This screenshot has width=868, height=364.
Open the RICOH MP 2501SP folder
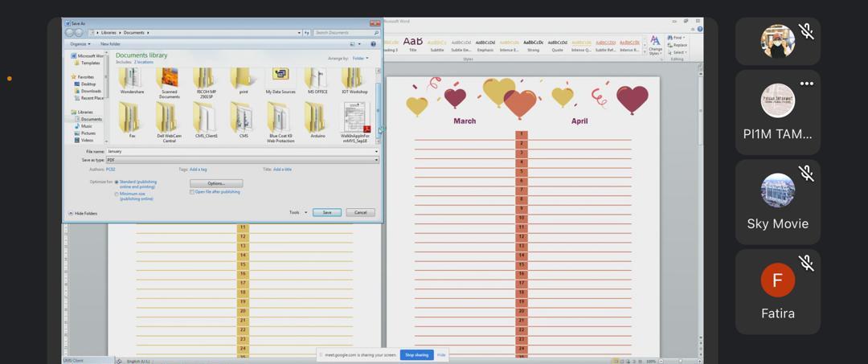point(206,83)
